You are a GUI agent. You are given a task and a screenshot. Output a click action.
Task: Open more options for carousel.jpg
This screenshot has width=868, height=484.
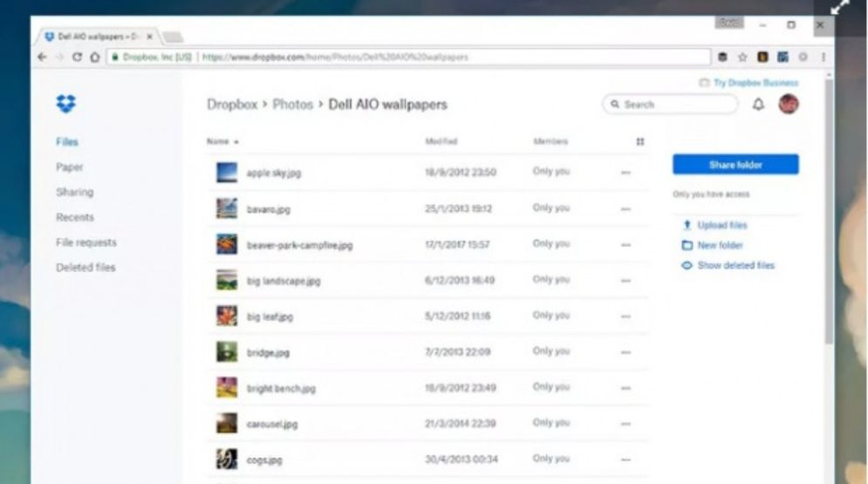click(625, 424)
